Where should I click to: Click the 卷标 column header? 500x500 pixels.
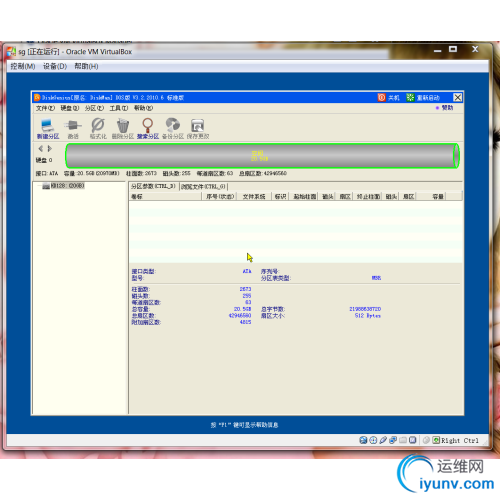[165, 196]
